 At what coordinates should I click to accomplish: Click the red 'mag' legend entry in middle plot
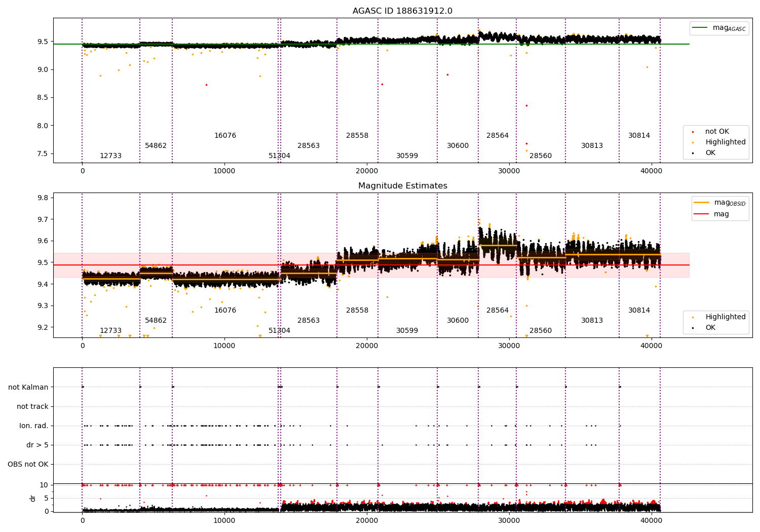click(711, 214)
